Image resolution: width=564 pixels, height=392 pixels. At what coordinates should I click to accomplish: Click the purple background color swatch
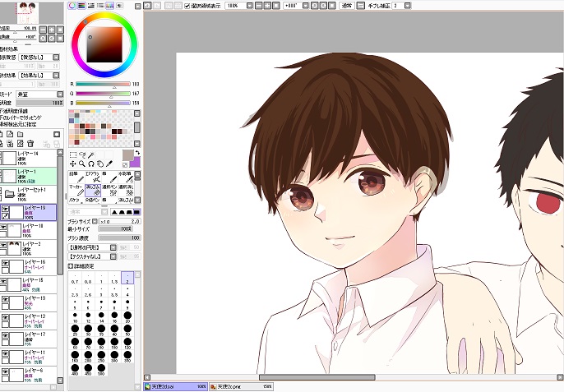[136, 162]
